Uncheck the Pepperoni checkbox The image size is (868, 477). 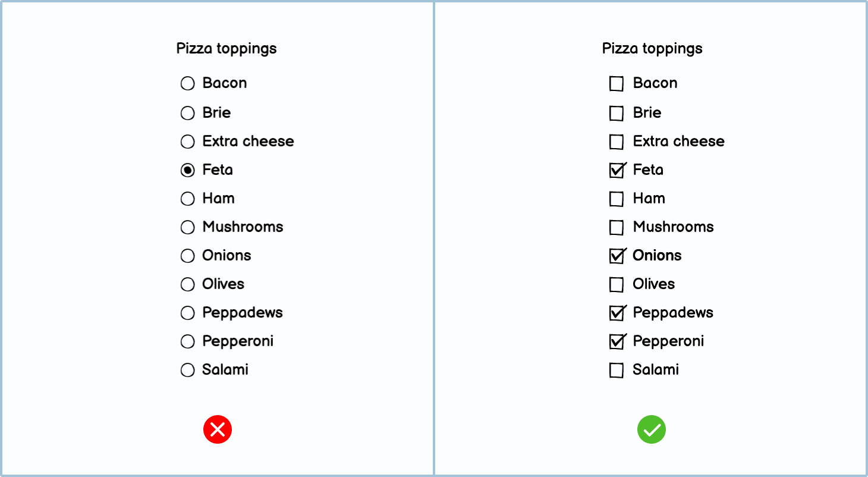pyautogui.click(x=617, y=341)
